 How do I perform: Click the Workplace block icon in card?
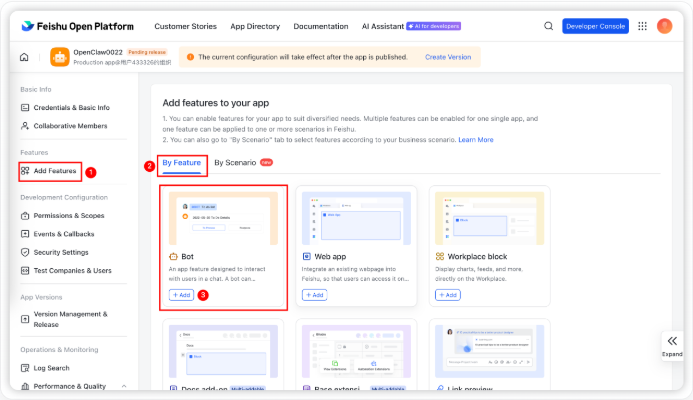440,256
